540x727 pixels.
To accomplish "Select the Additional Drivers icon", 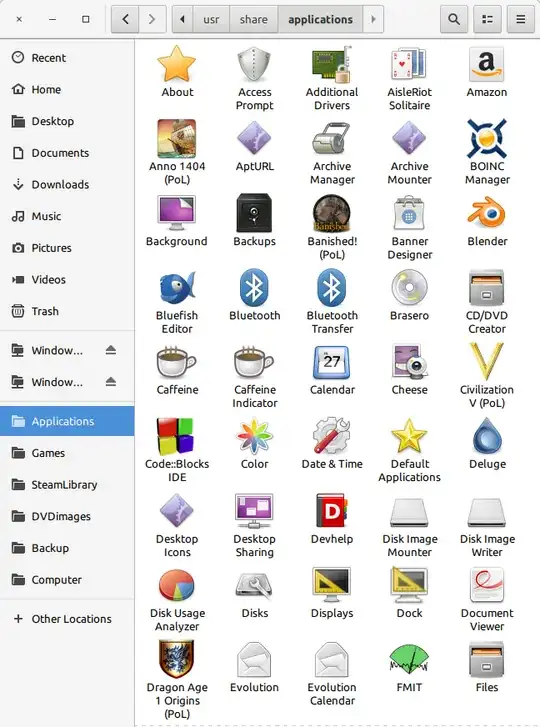I will point(332,64).
